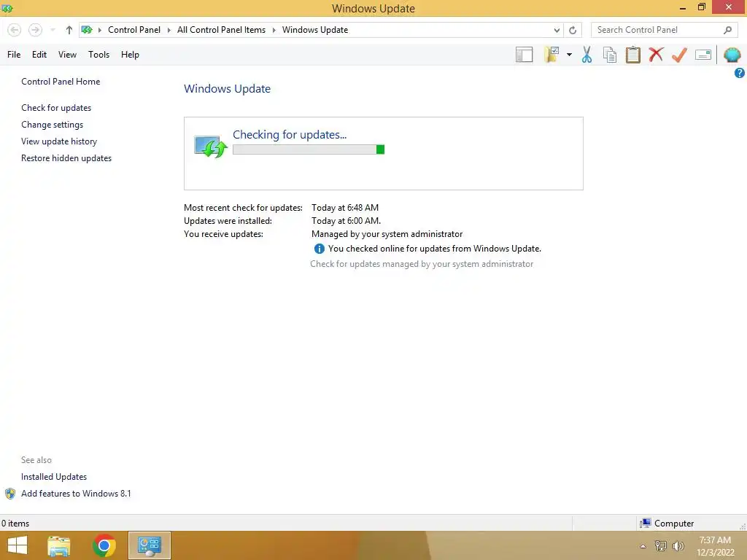747x560 pixels.
Task: Show hidden tray icons arrow
Action: tap(643, 546)
